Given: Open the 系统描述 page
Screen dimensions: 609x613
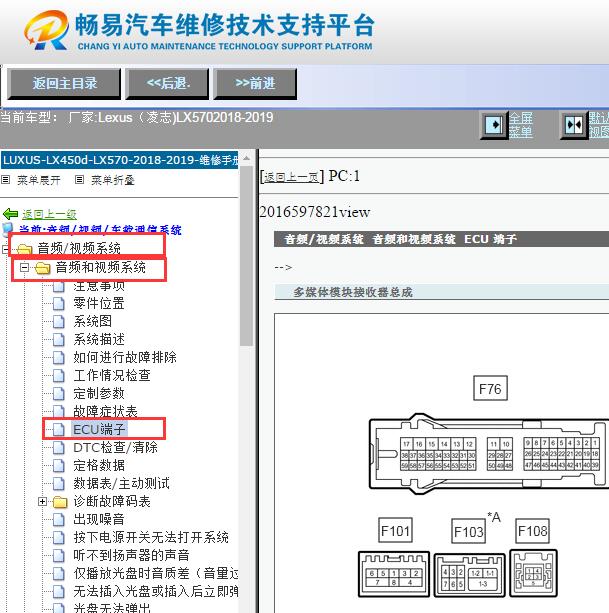Looking at the screenshot, I should pyautogui.click(x=99, y=339).
